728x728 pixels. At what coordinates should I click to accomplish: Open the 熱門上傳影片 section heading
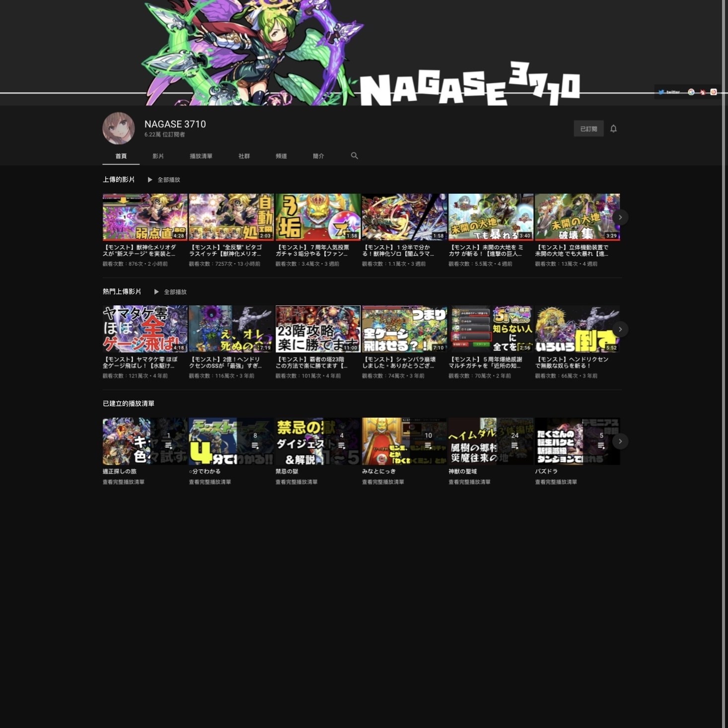coord(122,291)
